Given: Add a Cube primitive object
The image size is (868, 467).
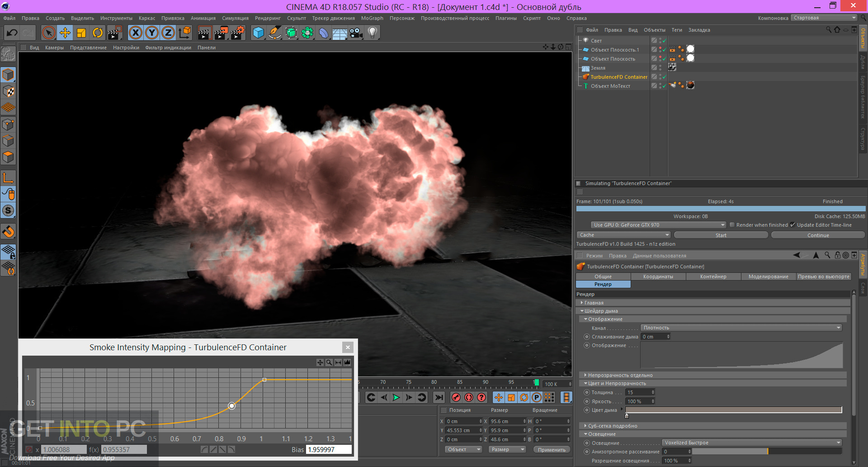Looking at the screenshot, I should [x=259, y=33].
